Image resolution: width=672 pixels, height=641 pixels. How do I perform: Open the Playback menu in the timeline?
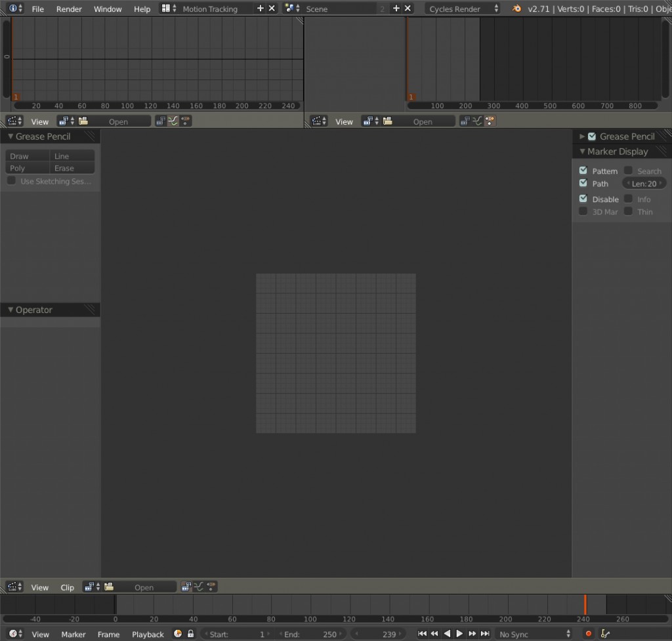coord(148,634)
